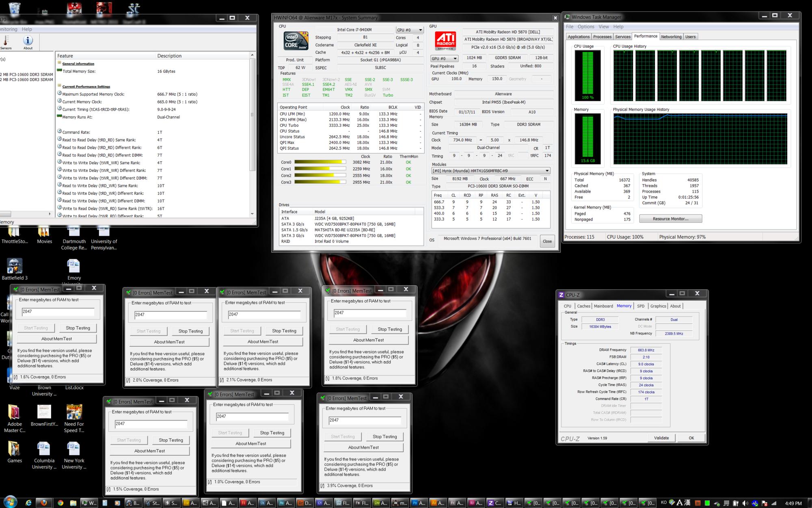Switch to Task Manager Users tab
The width and height of the screenshot is (812, 508).
[x=690, y=37]
